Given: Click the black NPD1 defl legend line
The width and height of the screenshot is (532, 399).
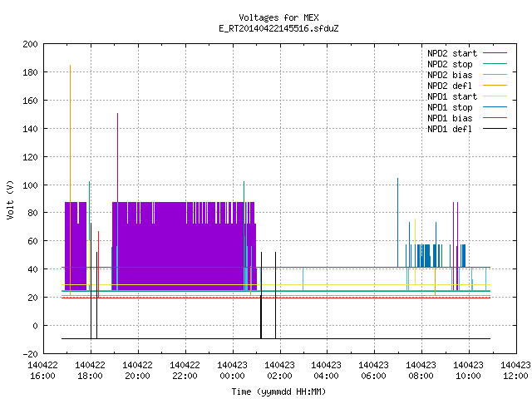Looking at the screenshot, I should click(495, 129).
